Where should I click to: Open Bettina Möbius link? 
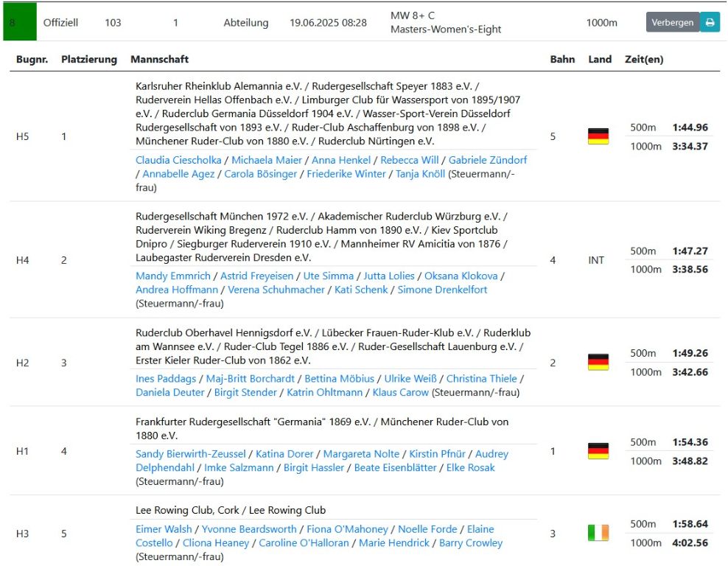click(x=340, y=379)
